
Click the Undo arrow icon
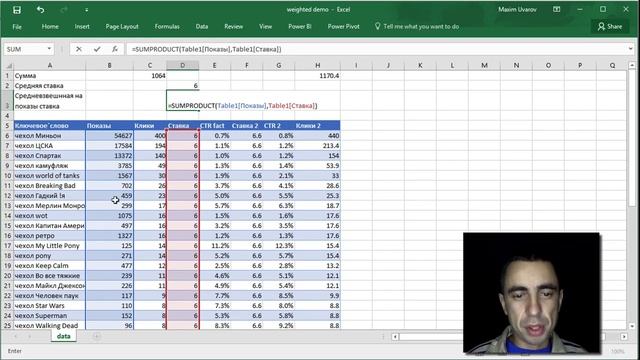pyautogui.click(x=40, y=10)
